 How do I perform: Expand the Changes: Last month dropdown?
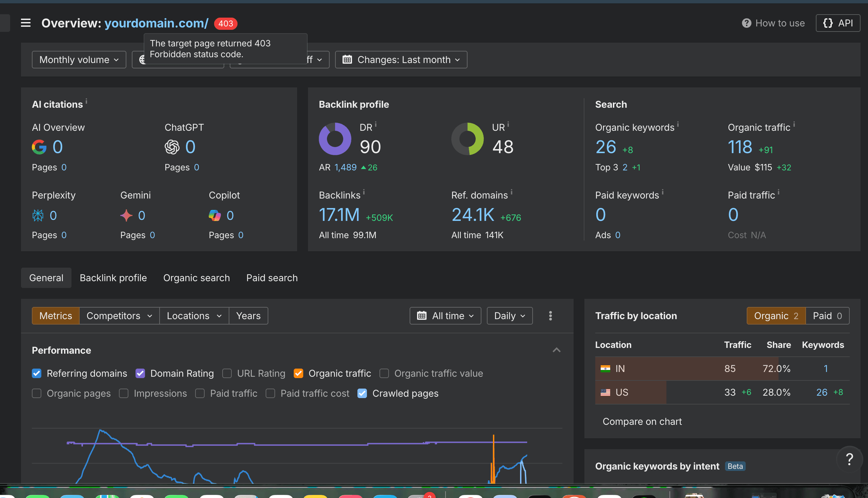point(401,60)
